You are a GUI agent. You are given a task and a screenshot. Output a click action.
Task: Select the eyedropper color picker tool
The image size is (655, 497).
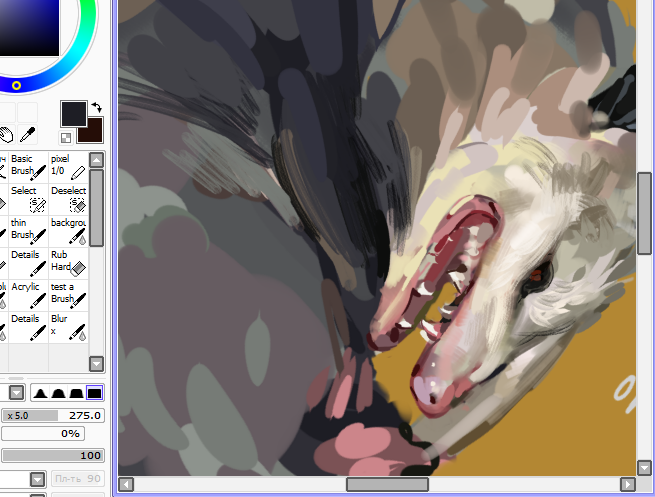click(28, 134)
